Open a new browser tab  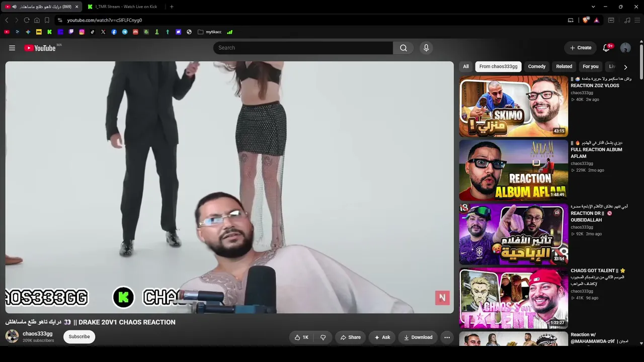tap(172, 7)
